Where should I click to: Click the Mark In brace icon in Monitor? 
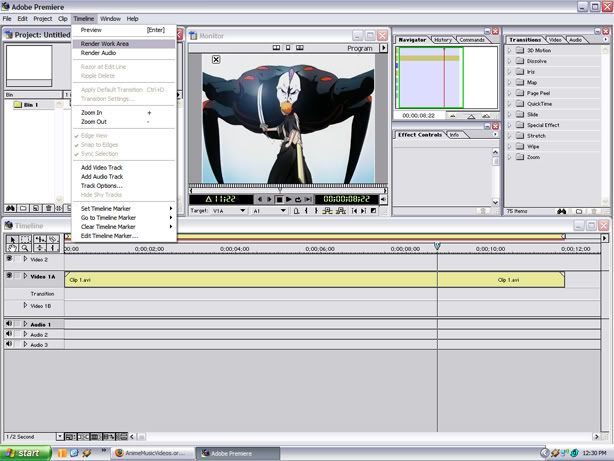click(306, 211)
